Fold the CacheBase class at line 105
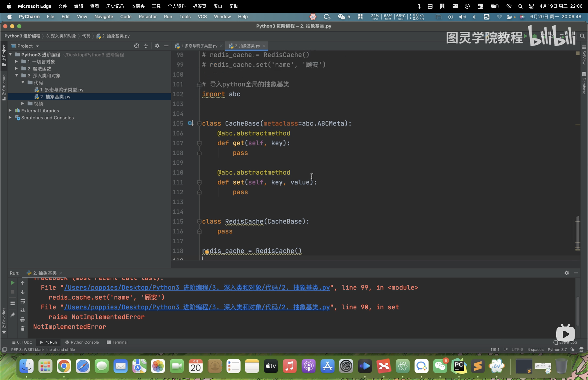 pyautogui.click(x=199, y=123)
